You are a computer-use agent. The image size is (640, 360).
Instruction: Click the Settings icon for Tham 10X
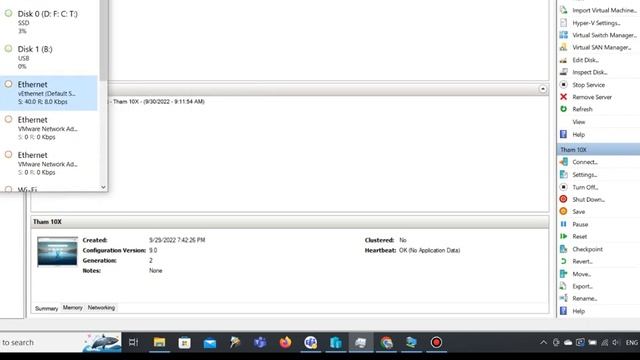564,175
